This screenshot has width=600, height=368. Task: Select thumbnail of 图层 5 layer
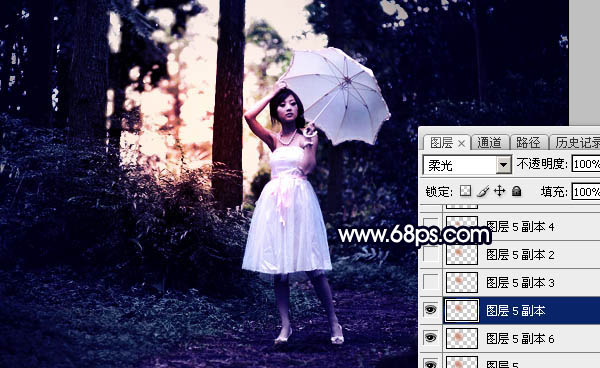(x=462, y=362)
